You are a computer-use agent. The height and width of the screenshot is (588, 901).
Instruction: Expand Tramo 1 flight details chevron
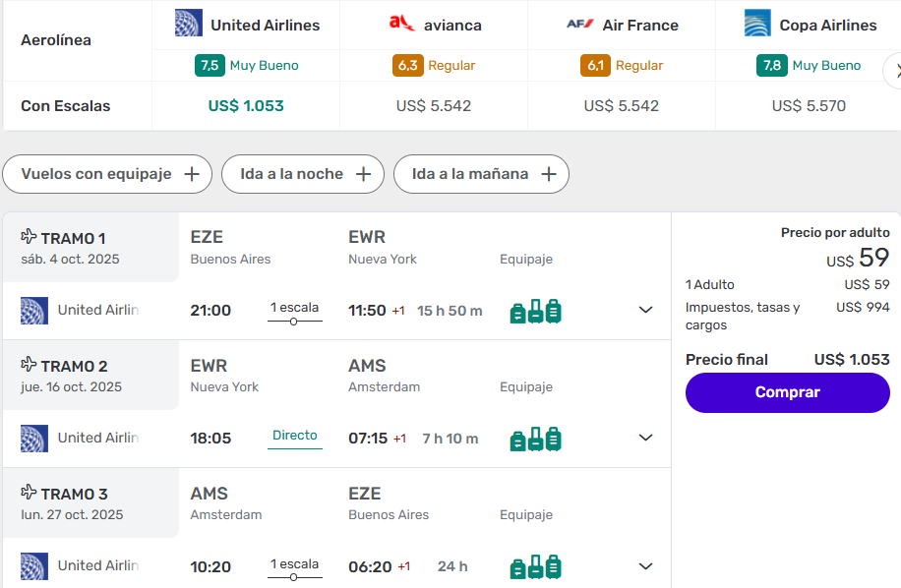645,310
